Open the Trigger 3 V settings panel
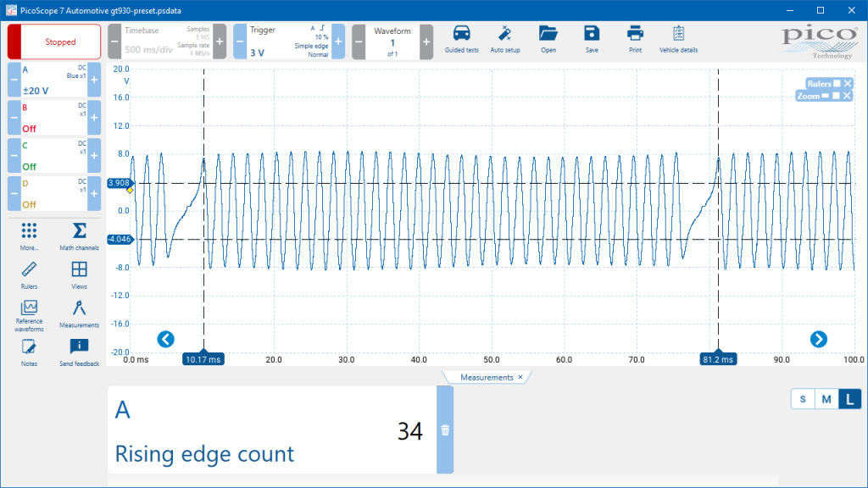 [289, 42]
